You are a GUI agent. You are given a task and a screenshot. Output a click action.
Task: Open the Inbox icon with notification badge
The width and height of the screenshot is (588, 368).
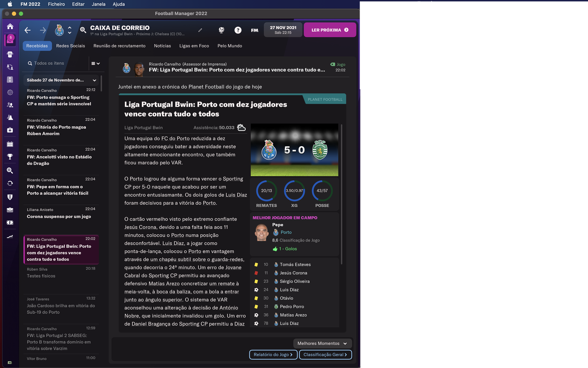tap(10, 40)
